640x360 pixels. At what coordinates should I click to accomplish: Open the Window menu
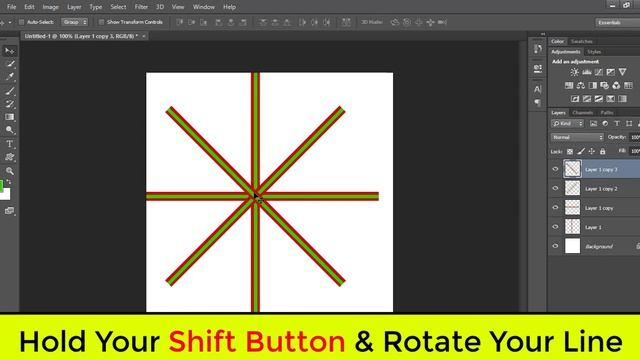click(204, 7)
